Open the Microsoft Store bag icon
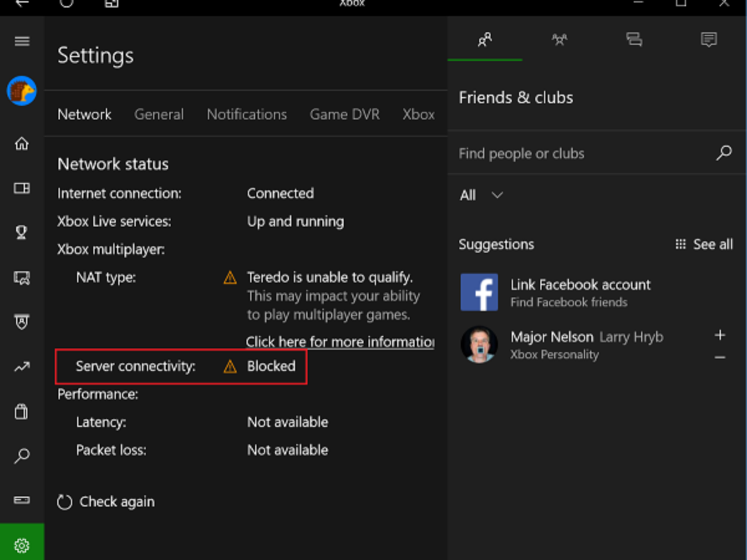This screenshot has height=560, width=747. coord(22,411)
